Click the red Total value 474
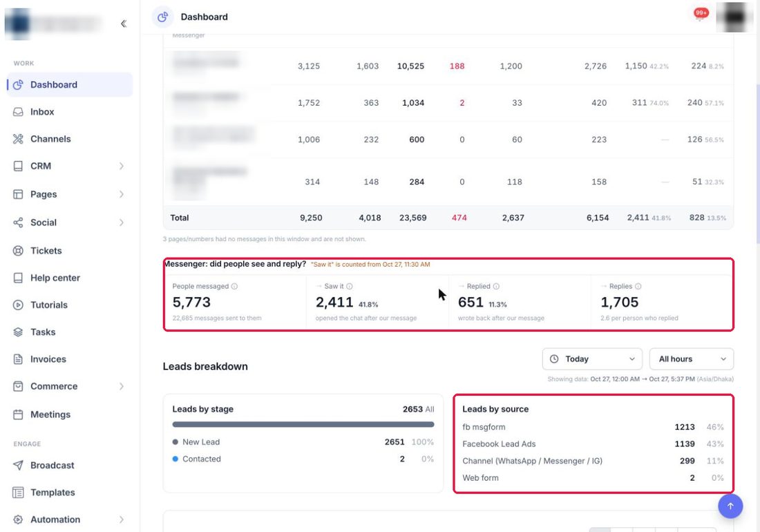The height and width of the screenshot is (532, 760). pos(459,218)
